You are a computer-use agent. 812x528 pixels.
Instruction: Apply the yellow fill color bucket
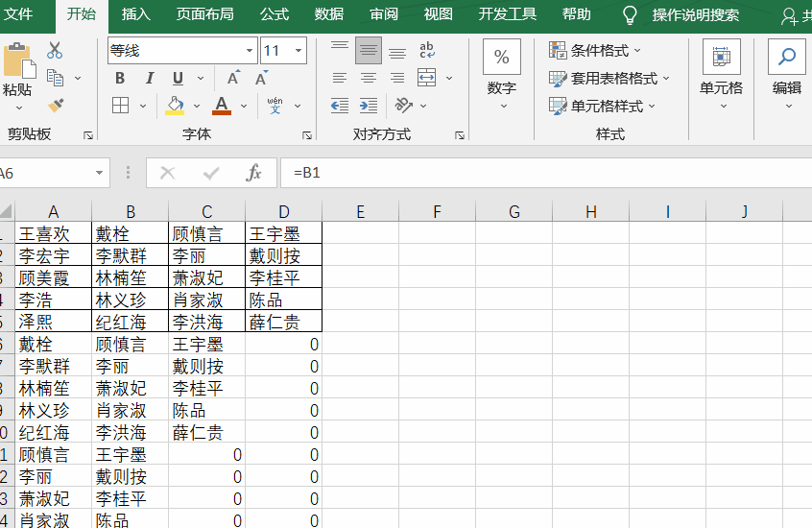(175, 106)
